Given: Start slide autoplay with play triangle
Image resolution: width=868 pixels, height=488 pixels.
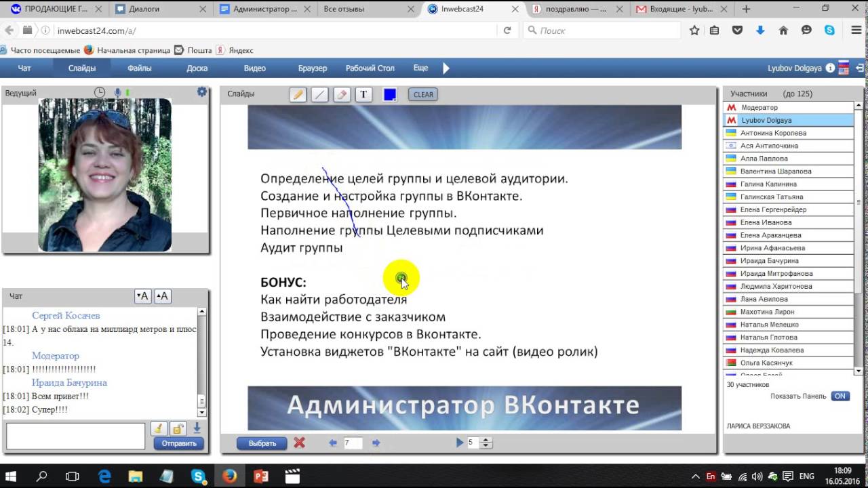Looking at the screenshot, I should [460, 443].
